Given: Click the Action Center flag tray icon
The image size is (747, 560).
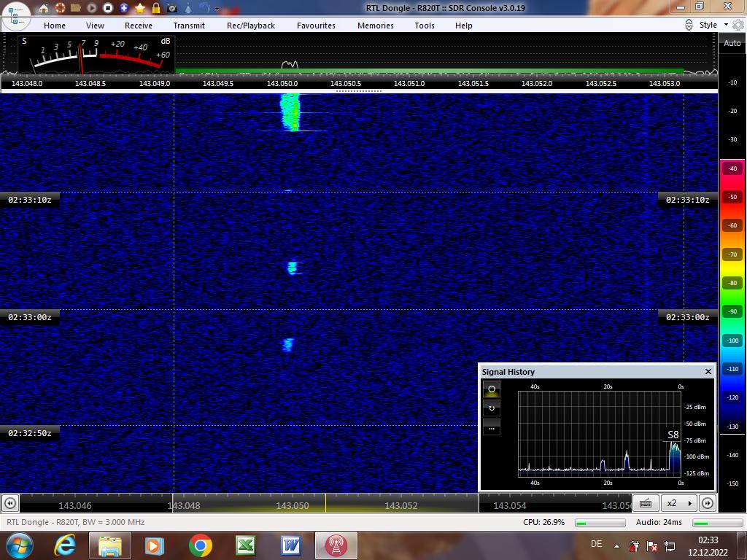Looking at the screenshot, I should pyautogui.click(x=651, y=545).
